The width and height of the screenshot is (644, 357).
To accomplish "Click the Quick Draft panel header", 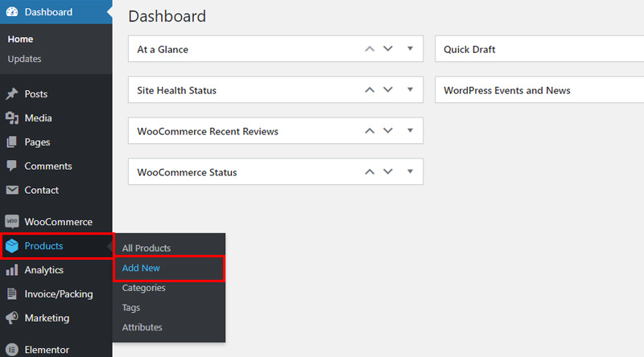I will tap(539, 49).
